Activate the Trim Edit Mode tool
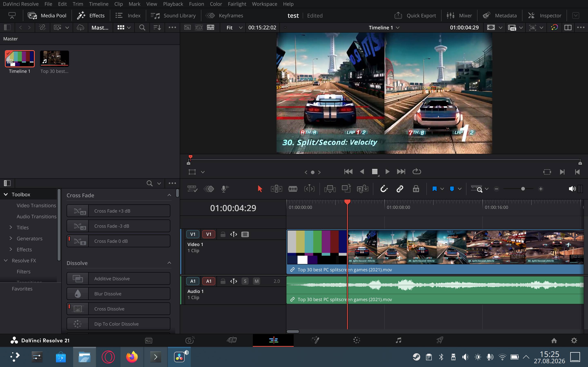The height and width of the screenshot is (367, 588). [x=276, y=189]
